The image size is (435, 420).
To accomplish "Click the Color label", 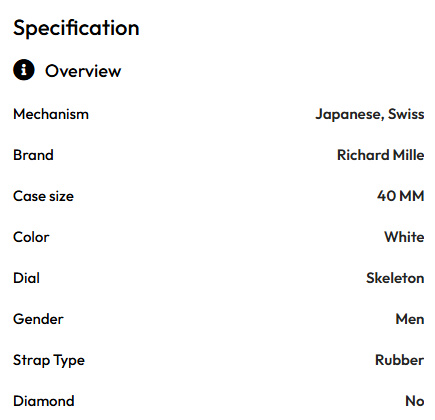I will (31, 237).
